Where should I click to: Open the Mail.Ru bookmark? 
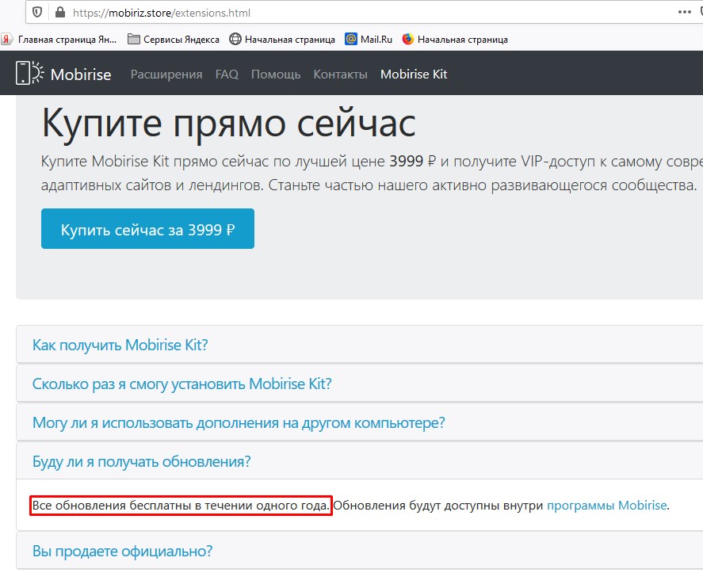click(369, 40)
